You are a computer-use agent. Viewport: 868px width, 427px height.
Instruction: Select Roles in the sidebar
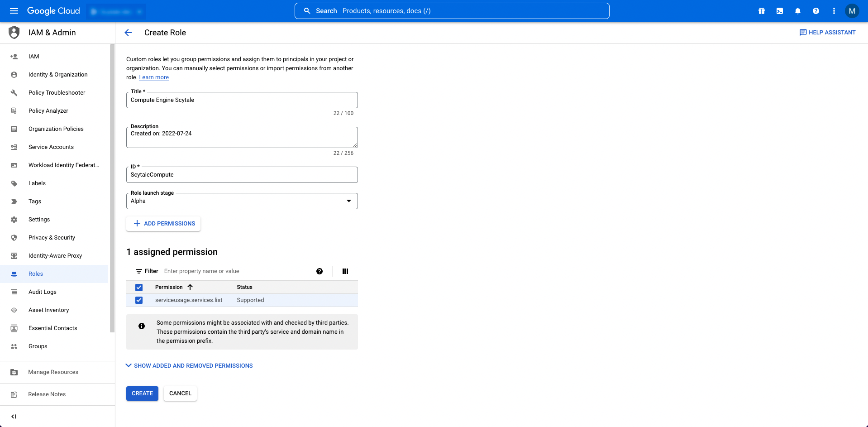coord(54,274)
